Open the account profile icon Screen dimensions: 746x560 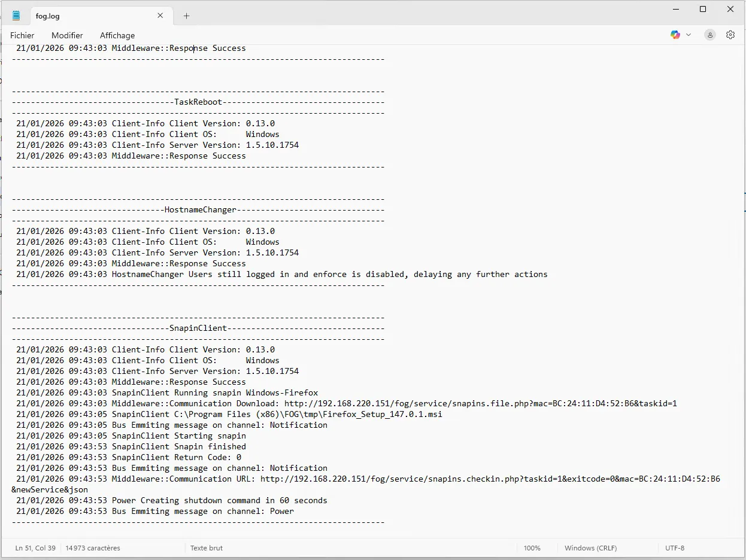(710, 35)
